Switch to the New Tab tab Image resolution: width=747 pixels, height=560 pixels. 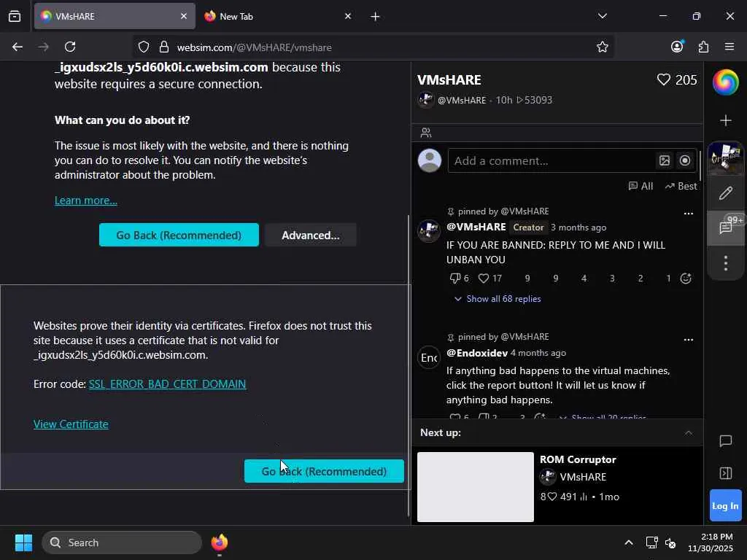pos(279,16)
